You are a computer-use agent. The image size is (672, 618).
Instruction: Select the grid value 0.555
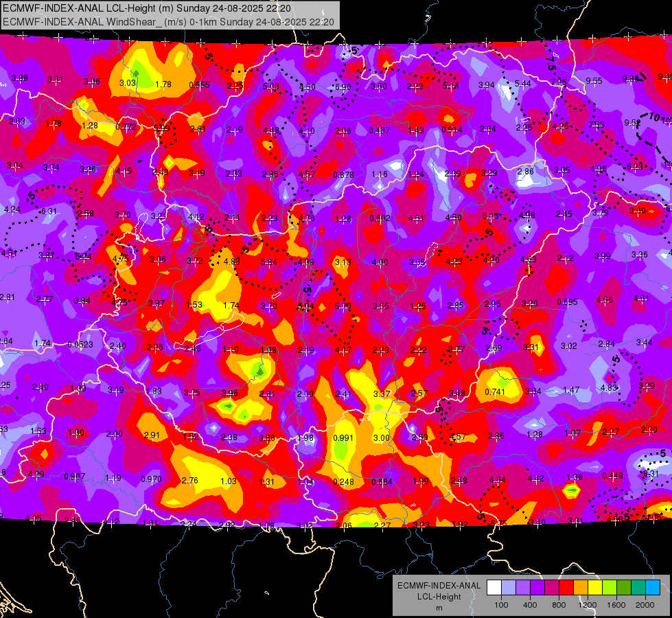point(199,85)
